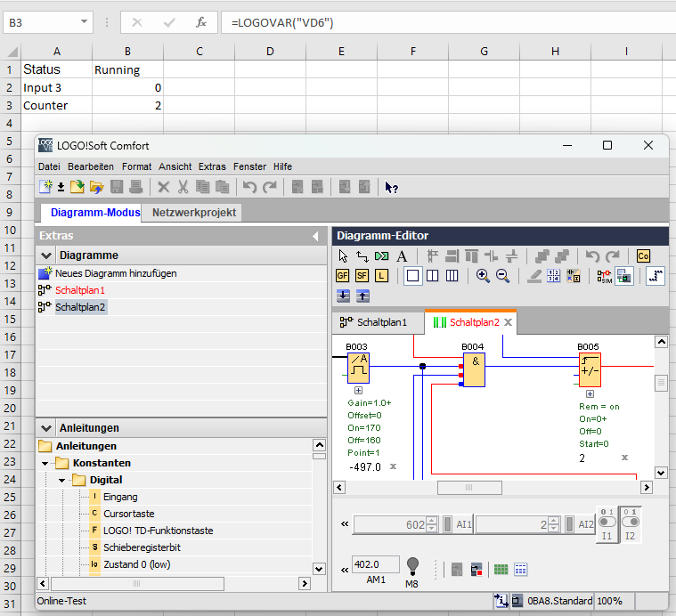This screenshot has width=676, height=616.
Task: Show the SF special functions list
Action: tap(362, 276)
